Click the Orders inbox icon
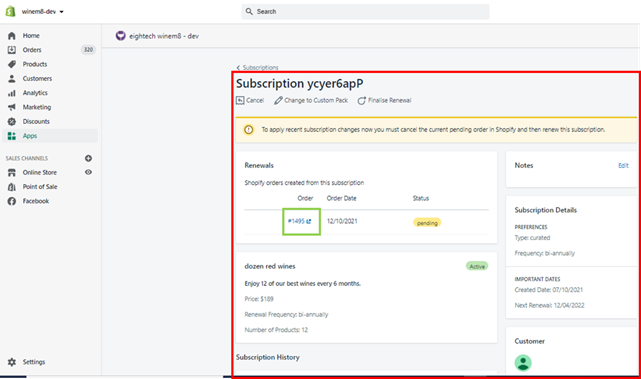Screen dimensions: 641x379 click(x=12, y=50)
